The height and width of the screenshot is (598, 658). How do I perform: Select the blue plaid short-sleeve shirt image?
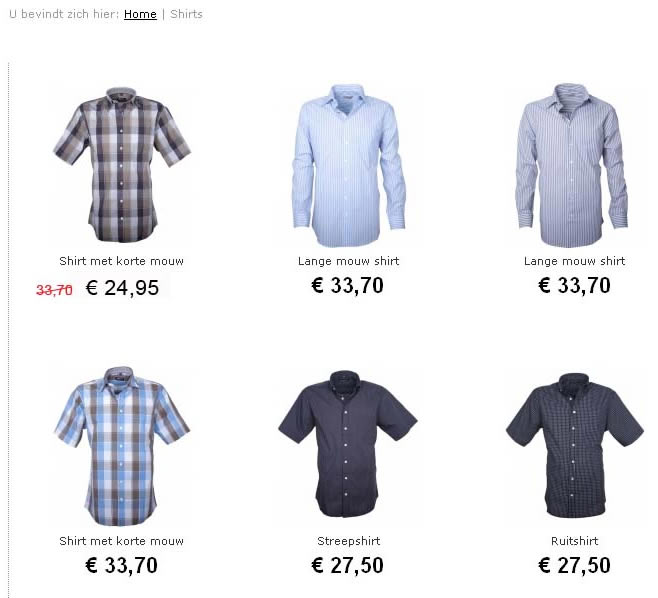122,446
